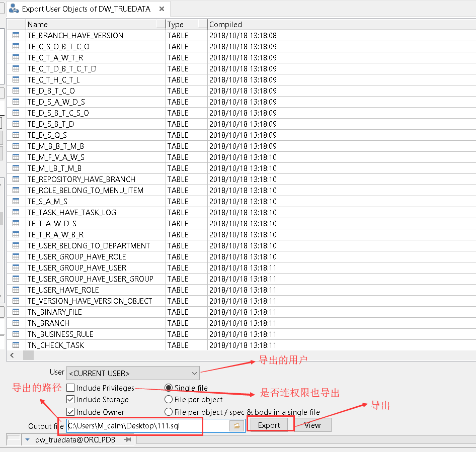476x452 pixels.
Task: Open output file browse folder icon
Action: click(x=237, y=426)
